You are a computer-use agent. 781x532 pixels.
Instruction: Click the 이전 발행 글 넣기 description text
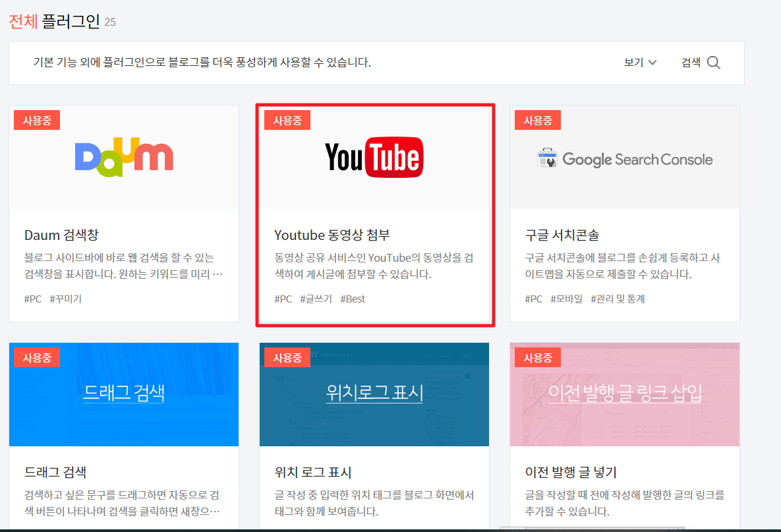(625, 503)
